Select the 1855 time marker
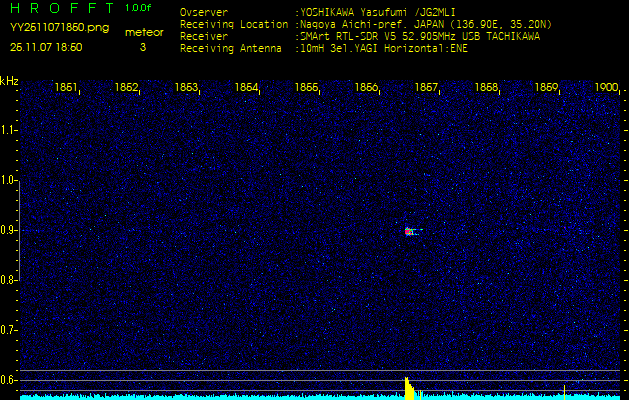The image size is (629, 400). [x=306, y=88]
